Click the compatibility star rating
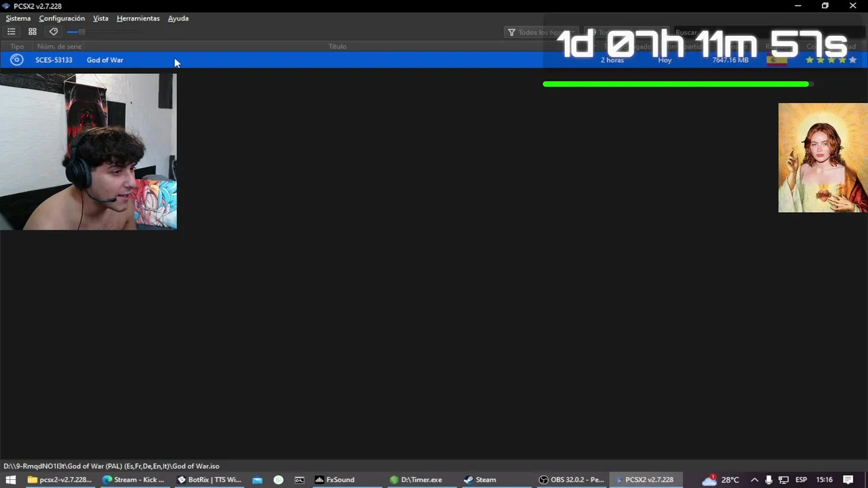 (x=831, y=60)
